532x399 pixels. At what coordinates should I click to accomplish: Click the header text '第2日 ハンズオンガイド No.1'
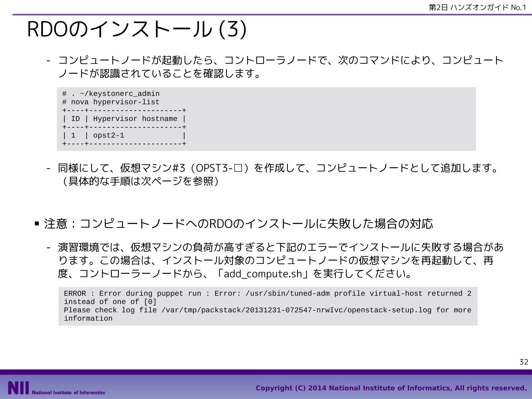[477, 8]
